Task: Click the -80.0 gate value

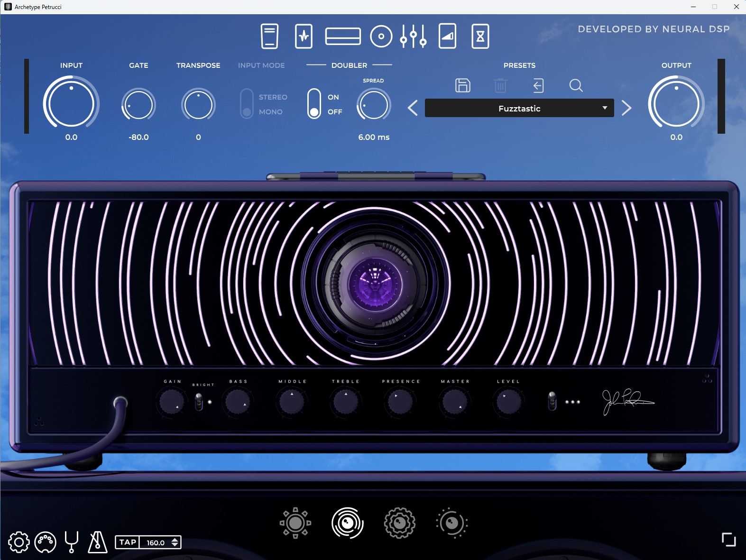Action: [x=138, y=137]
